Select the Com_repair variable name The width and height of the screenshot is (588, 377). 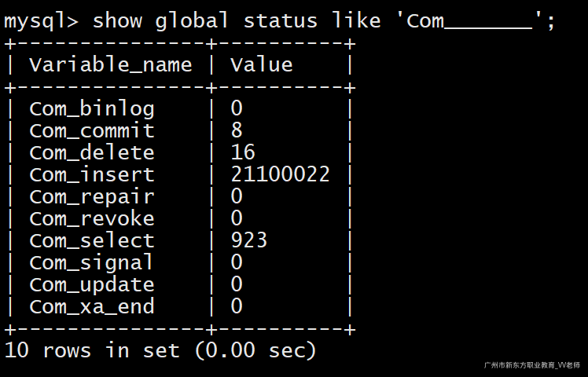click(x=92, y=196)
